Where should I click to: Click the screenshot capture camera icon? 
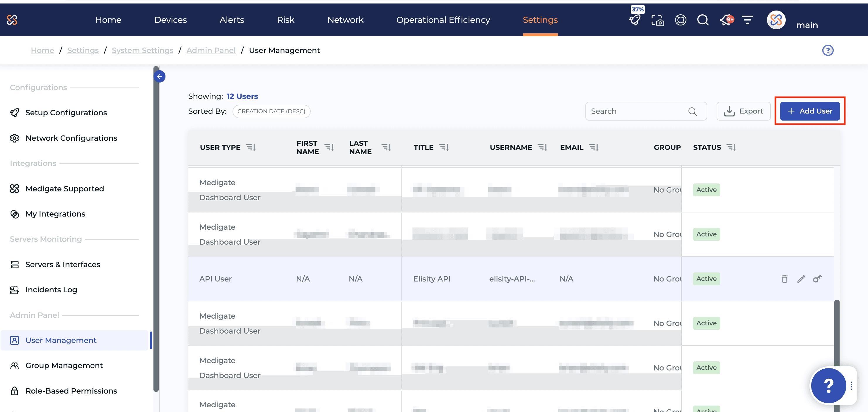point(657,20)
